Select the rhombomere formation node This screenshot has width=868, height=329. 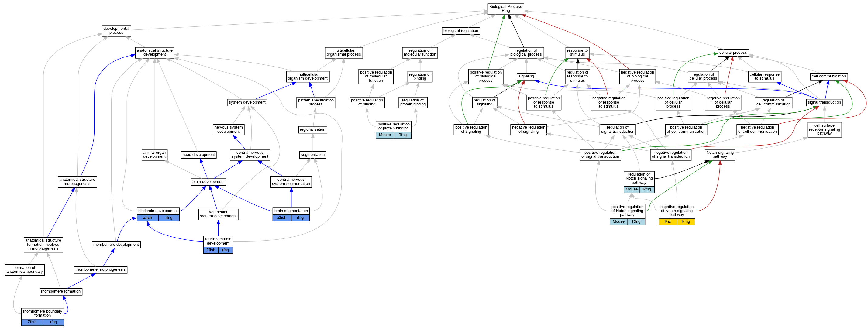click(x=61, y=292)
